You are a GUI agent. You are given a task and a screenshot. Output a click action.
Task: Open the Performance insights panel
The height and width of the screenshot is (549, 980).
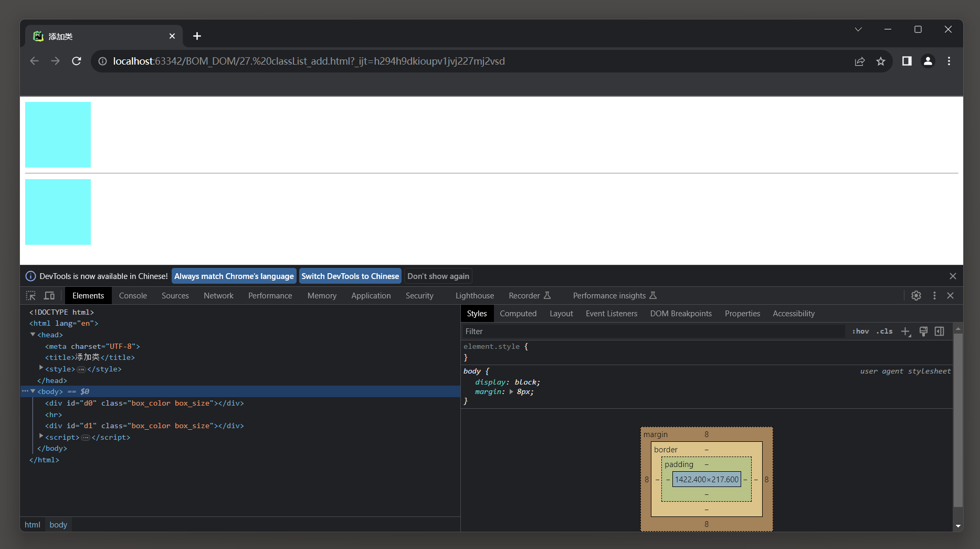click(x=615, y=296)
